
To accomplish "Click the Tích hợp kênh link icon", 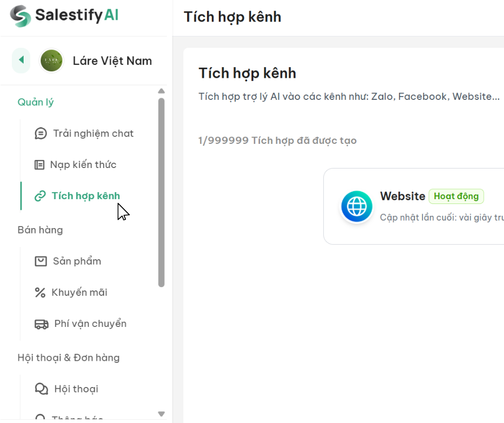I will coord(40,196).
